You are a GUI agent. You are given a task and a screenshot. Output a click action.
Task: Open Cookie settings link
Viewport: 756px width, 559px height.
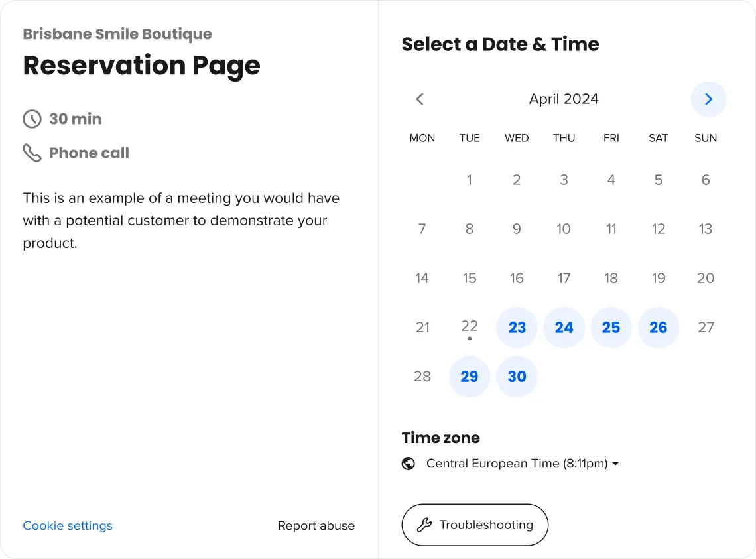click(x=68, y=526)
